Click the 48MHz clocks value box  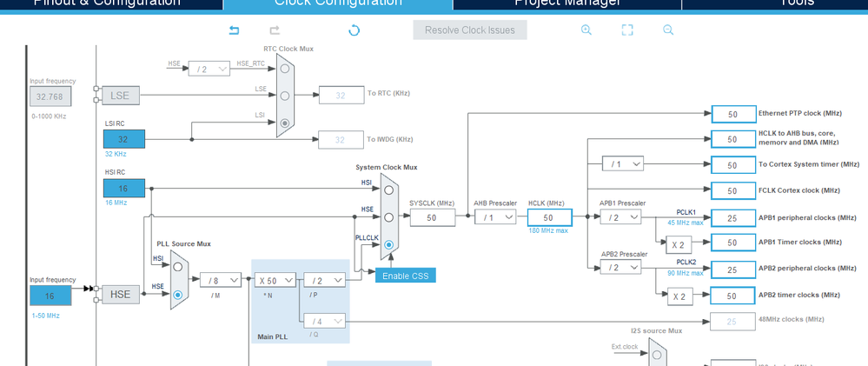(x=732, y=321)
